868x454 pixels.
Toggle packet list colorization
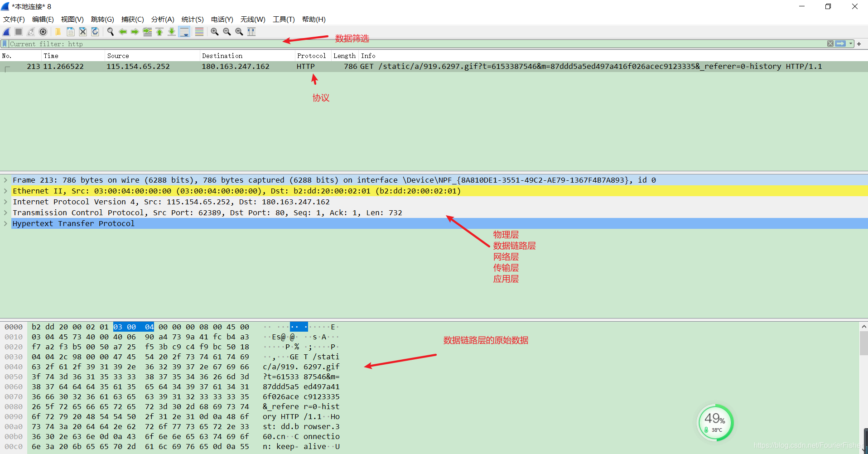point(199,32)
